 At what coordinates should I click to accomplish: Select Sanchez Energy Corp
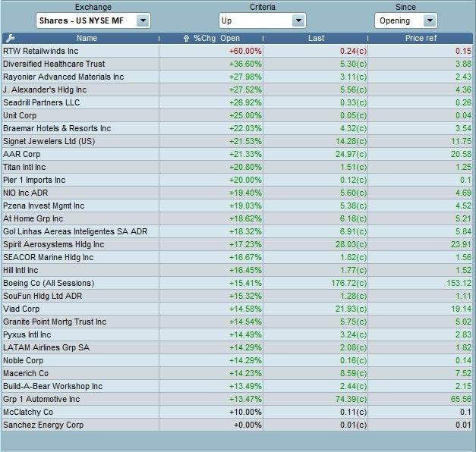(x=43, y=425)
